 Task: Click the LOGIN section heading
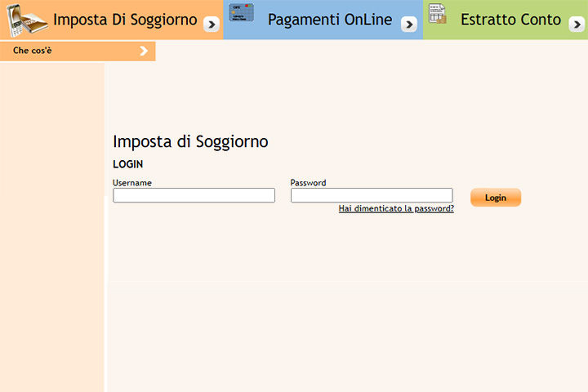click(x=128, y=164)
